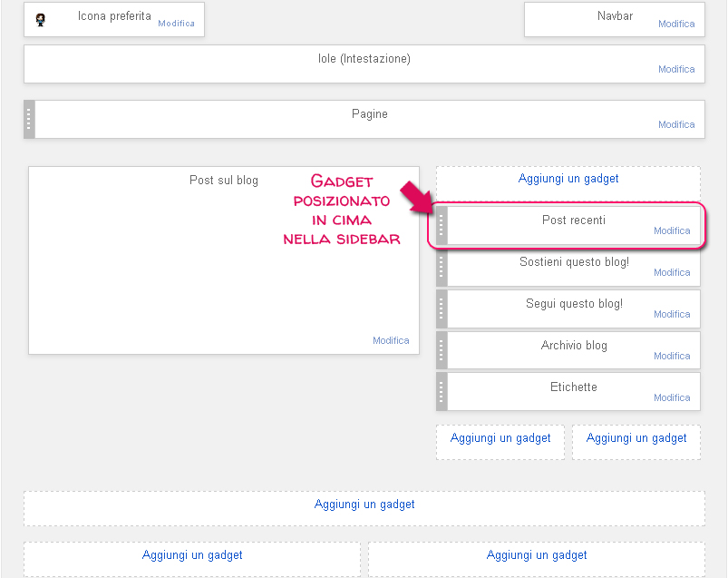This screenshot has height=578, width=728.
Task: Edit the Pagine gadget with Modifica
Action: pyautogui.click(x=676, y=124)
